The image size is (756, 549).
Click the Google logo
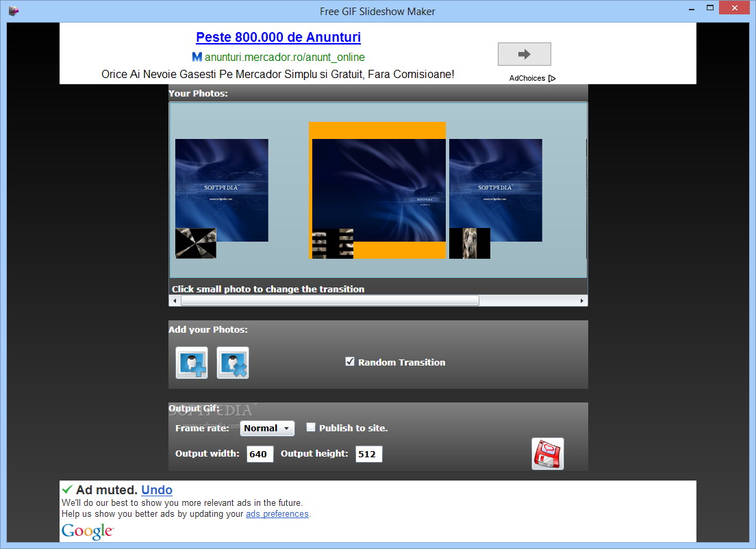(x=87, y=531)
